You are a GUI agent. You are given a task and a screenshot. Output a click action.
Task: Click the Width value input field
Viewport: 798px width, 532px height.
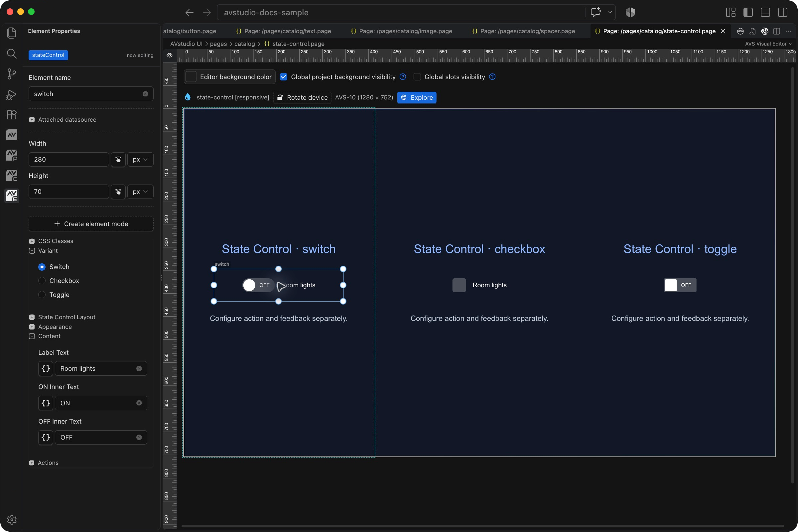coord(68,160)
